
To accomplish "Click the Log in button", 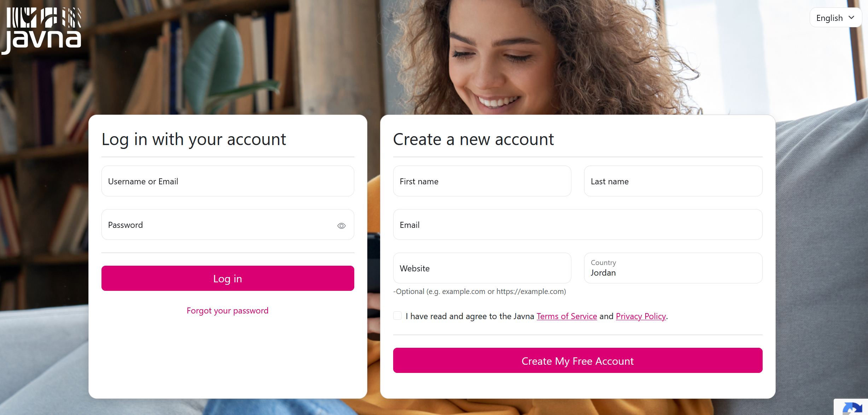I will click(x=228, y=278).
